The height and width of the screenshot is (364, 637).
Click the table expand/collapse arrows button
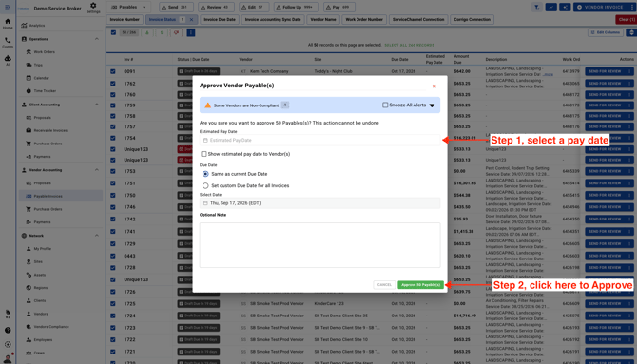[631, 32]
